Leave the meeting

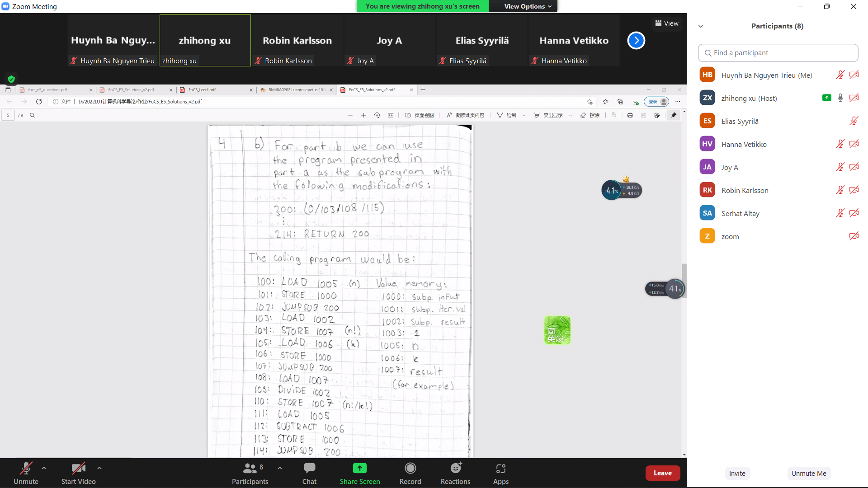(662, 473)
